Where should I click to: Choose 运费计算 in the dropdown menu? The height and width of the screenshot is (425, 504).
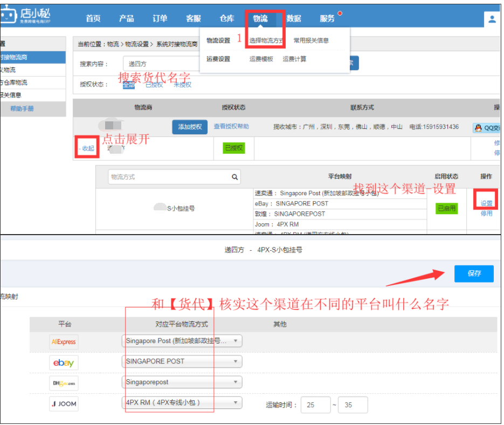[294, 59]
